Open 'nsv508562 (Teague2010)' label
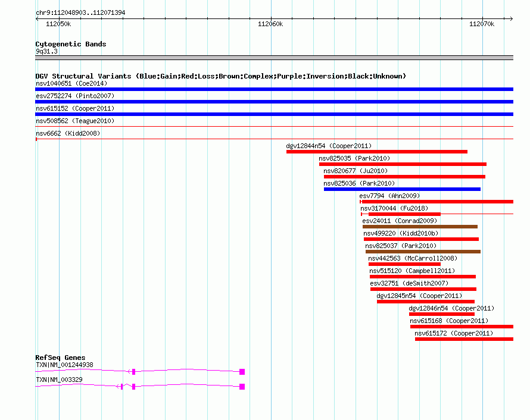The image size is (530, 420). tap(75, 121)
